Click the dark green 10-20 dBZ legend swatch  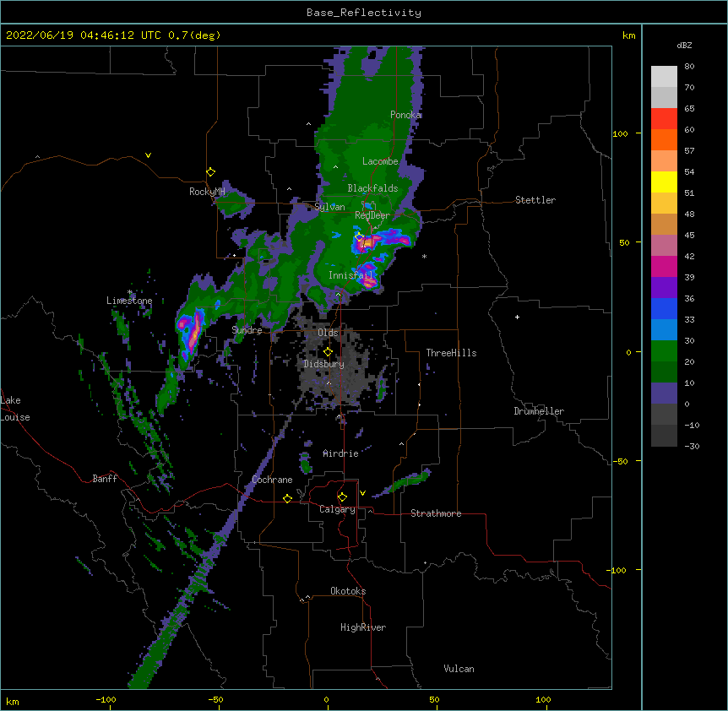(x=664, y=372)
